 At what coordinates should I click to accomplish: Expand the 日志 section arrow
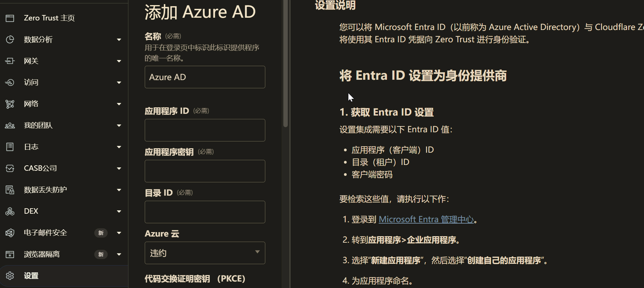(119, 147)
